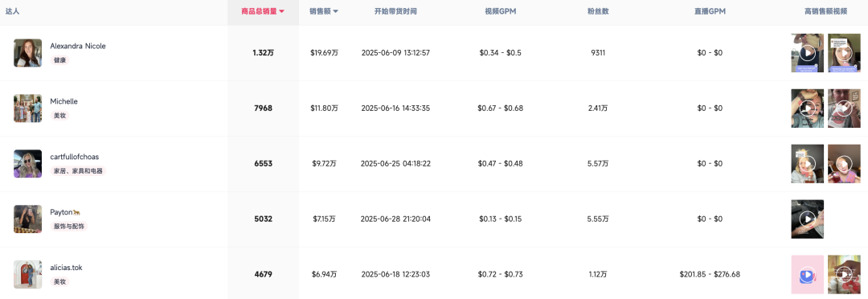868x299 pixels.
Task: Play Alexandra Nicole's first top-sales video
Action: point(807,52)
